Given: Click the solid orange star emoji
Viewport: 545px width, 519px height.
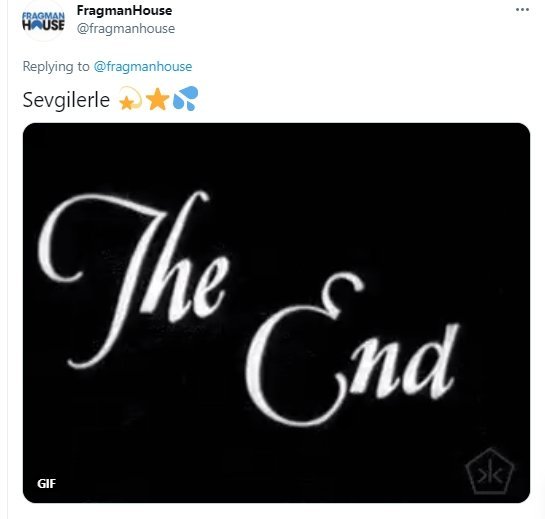Looking at the screenshot, I should [157, 99].
